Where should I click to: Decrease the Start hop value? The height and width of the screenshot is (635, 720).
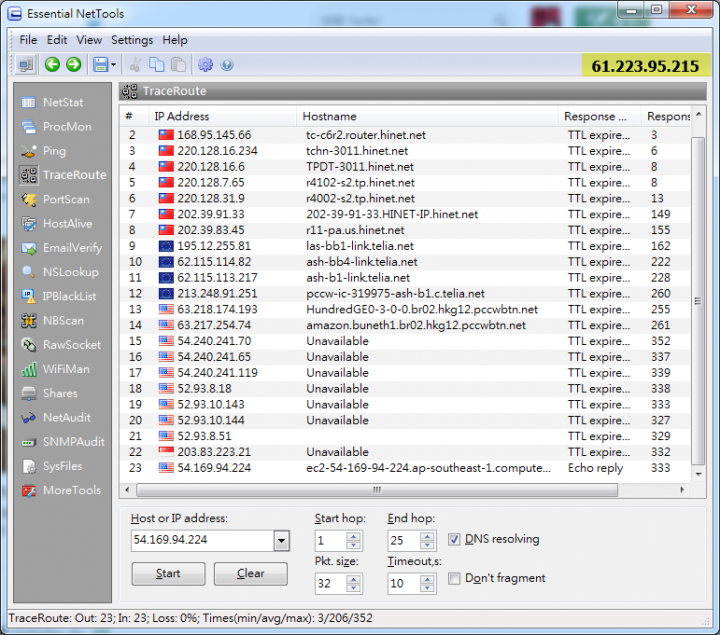click(x=353, y=545)
